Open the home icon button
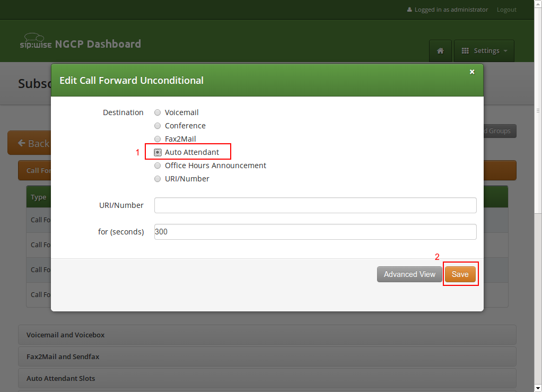The width and height of the screenshot is (542, 392). click(x=440, y=51)
